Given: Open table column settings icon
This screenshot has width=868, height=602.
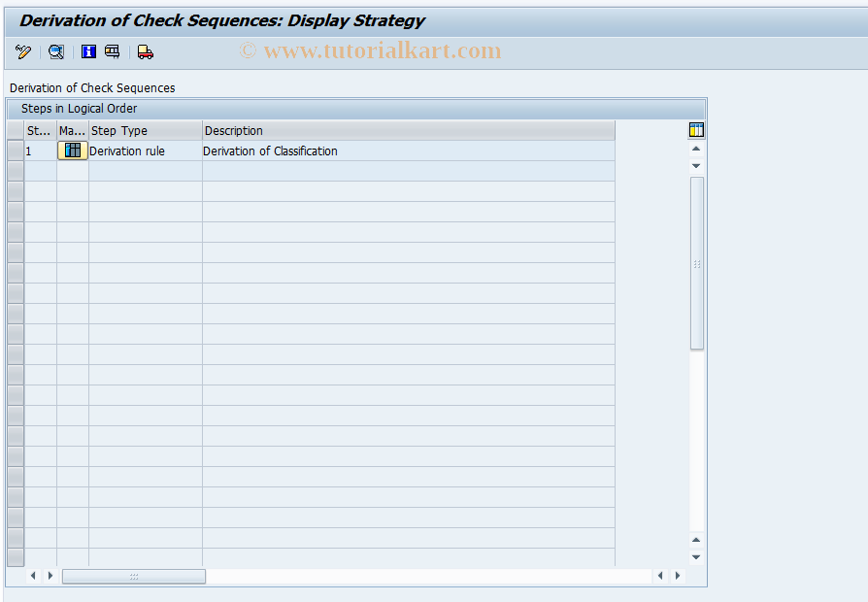Looking at the screenshot, I should pyautogui.click(x=696, y=130).
